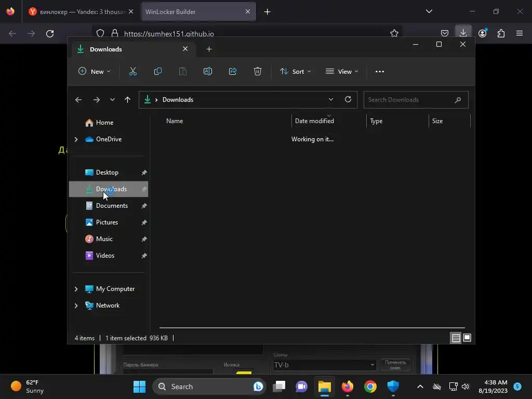532x399 pixels.
Task: Select Network in navigation pane
Action: (x=109, y=305)
